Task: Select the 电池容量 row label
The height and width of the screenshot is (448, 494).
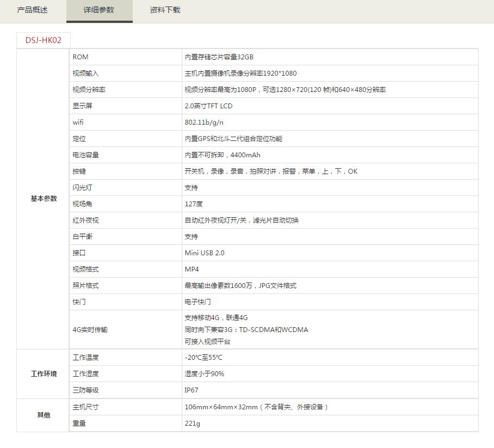Action: point(86,155)
